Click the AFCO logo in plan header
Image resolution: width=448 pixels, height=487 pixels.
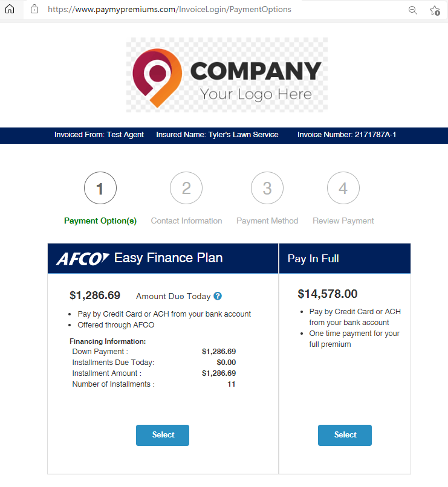click(x=83, y=259)
